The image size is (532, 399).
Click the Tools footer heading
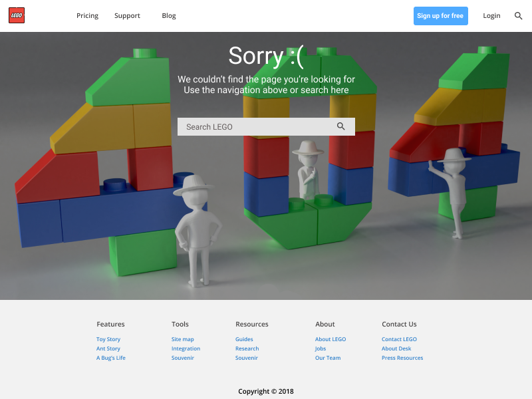pyautogui.click(x=180, y=324)
